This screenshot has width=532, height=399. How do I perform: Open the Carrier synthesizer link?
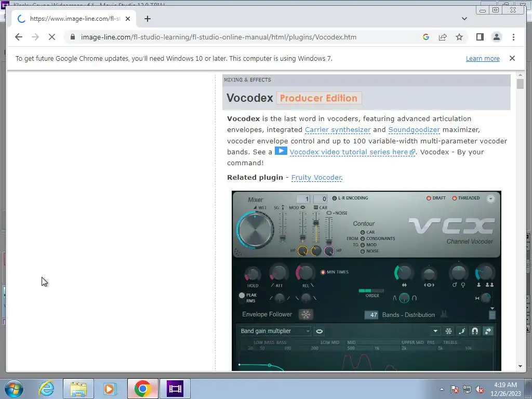(338, 129)
